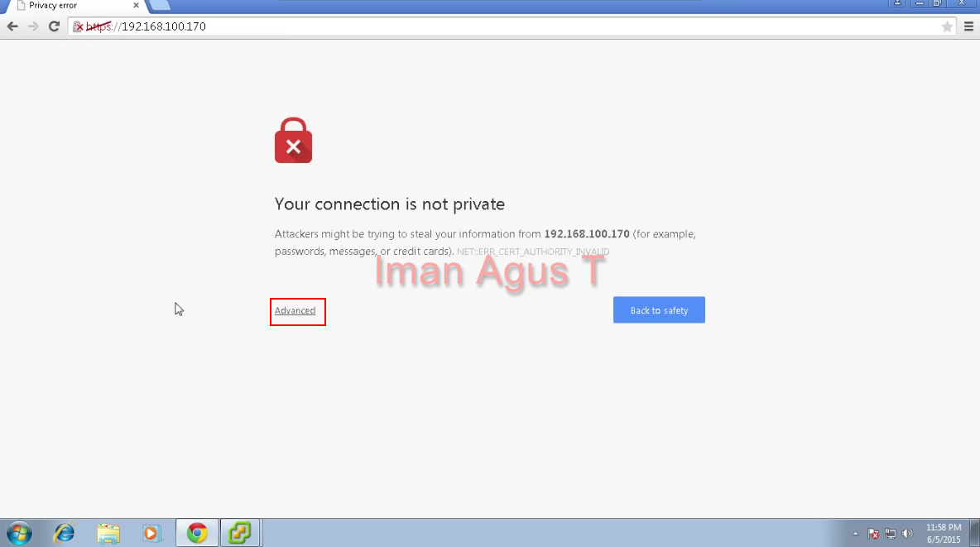Reload the current page
This screenshot has height=547, width=980.
tap(55, 26)
